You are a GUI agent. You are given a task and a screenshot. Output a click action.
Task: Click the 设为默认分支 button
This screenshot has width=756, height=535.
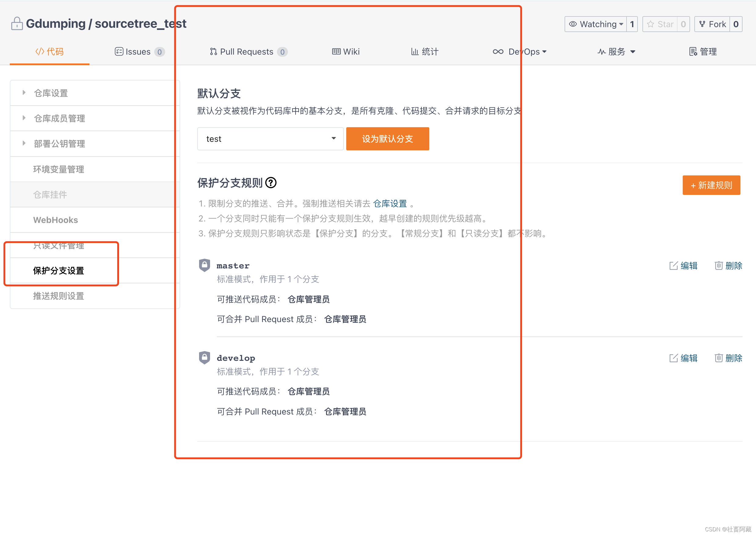[387, 139]
